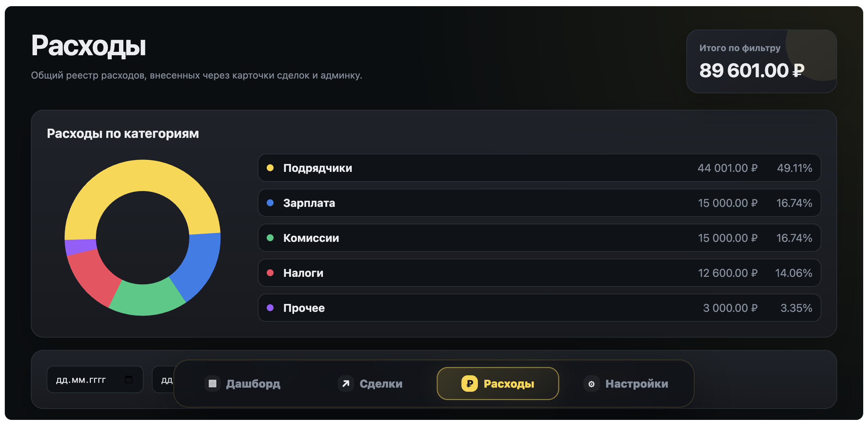Click the yellow ruble icon in Расходы

(x=469, y=384)
